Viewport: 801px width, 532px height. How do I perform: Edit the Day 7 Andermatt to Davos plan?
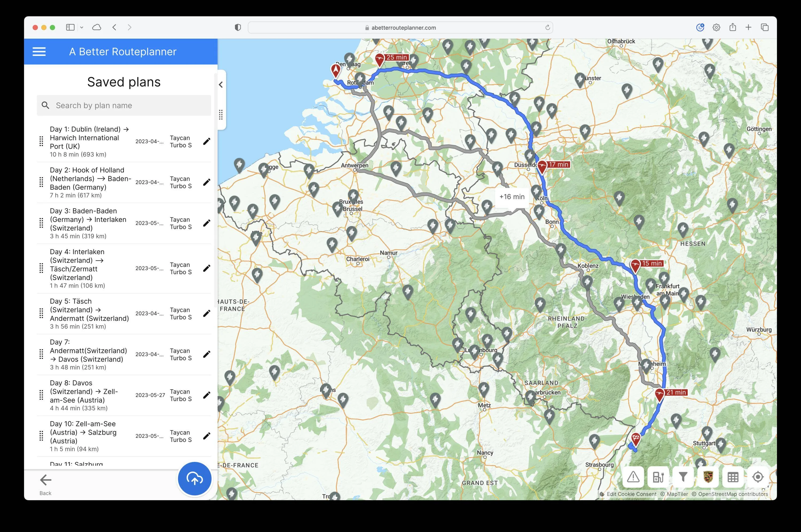pos(206,354)
